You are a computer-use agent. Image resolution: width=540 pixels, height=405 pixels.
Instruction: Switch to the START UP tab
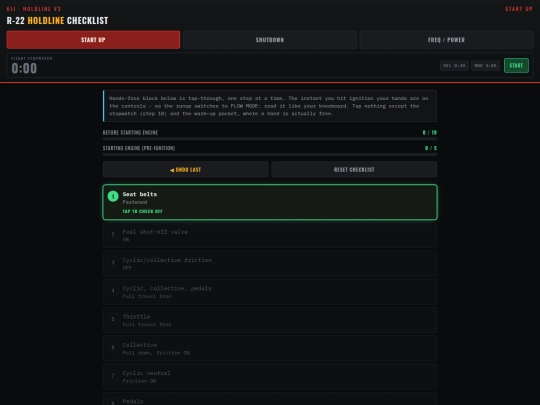click(x=93, y=40)
